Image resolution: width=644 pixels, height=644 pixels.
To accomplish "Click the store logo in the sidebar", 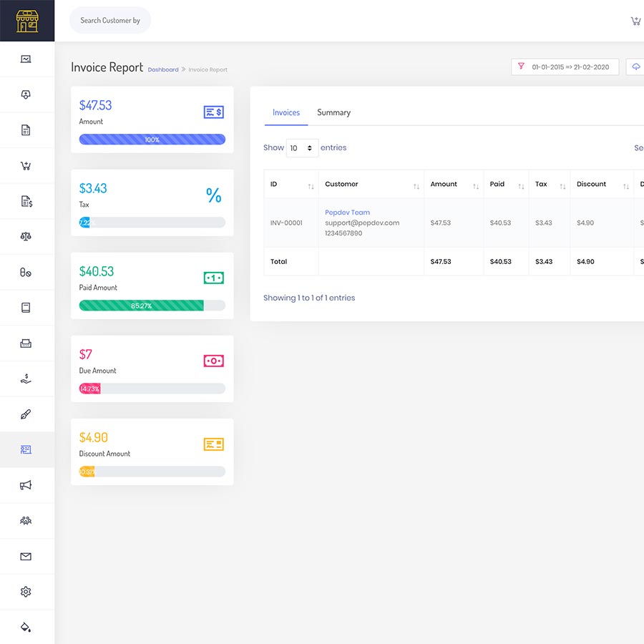I will (x=27, y=21).
